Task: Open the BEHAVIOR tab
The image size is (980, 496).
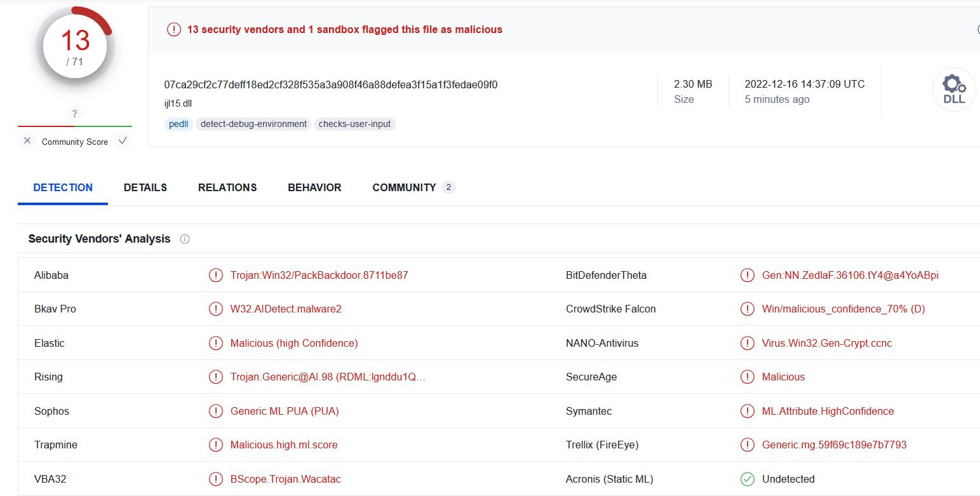Action: pyautogui.click(x=314, y=187)
